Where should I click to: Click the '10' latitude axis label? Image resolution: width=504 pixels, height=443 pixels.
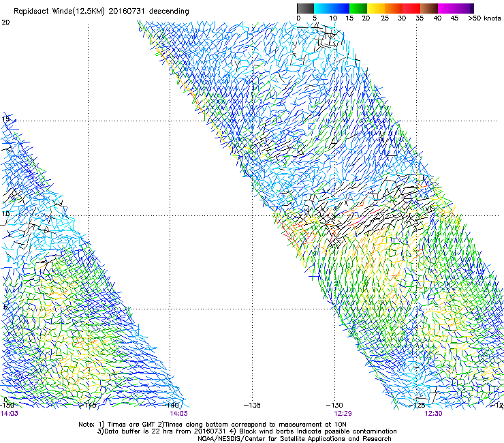(5, 214)
